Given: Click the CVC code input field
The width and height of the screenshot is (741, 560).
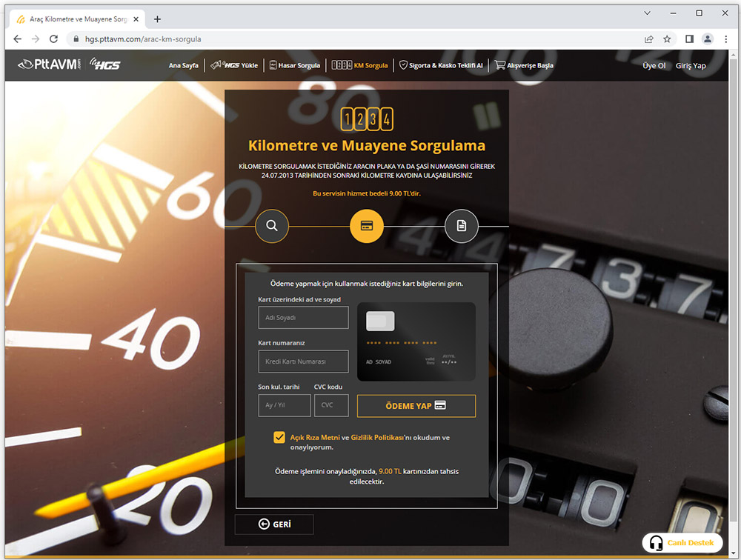Looking at the screenshot, I should [331, 405].
